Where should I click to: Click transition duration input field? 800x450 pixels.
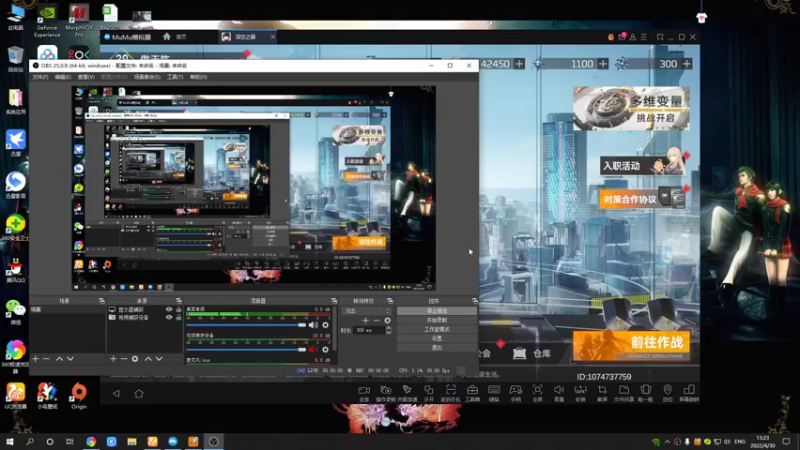369,330
